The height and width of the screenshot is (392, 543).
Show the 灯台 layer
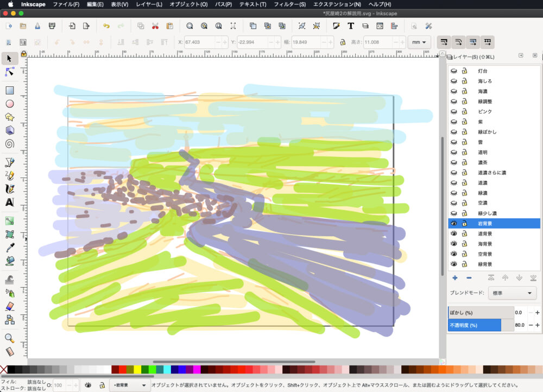click(x=454, y=71)
